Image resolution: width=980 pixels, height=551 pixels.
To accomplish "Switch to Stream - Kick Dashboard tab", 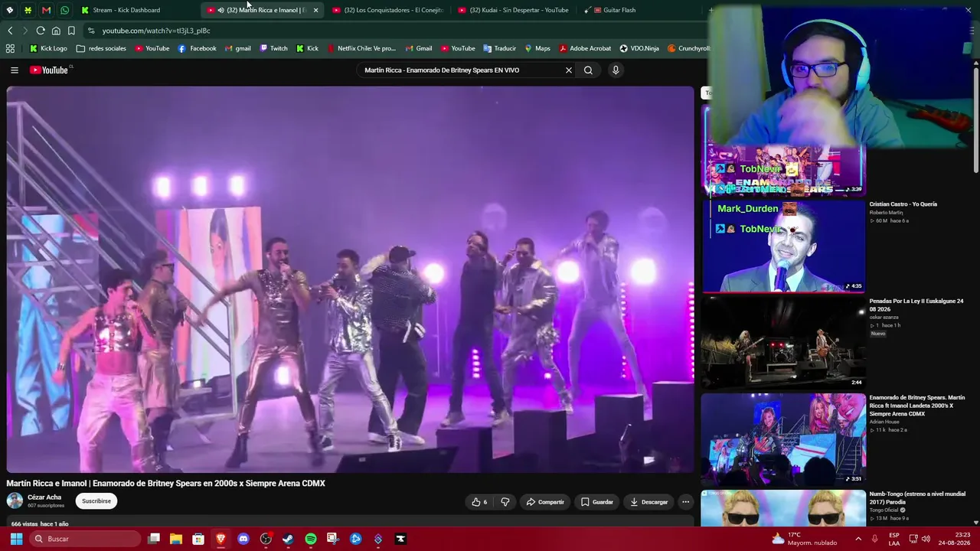I will point(126,10).
